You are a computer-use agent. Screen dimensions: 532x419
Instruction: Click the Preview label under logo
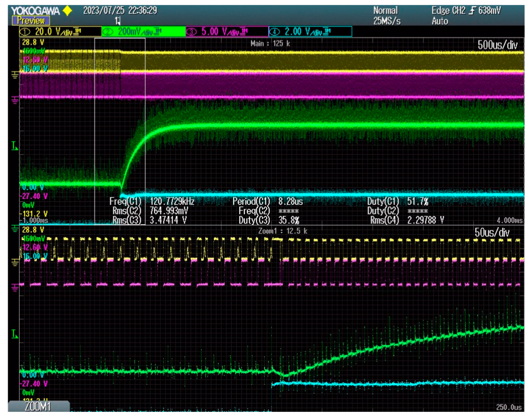(31, 21)
